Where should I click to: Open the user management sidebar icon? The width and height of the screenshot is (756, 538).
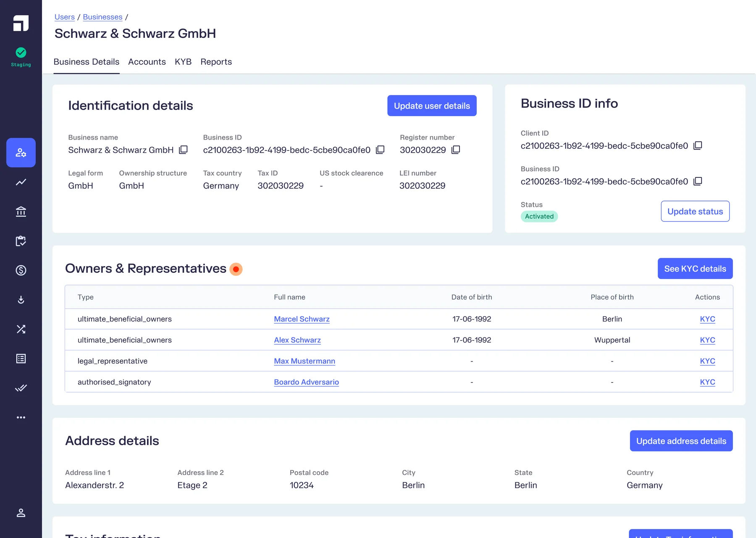21,153
